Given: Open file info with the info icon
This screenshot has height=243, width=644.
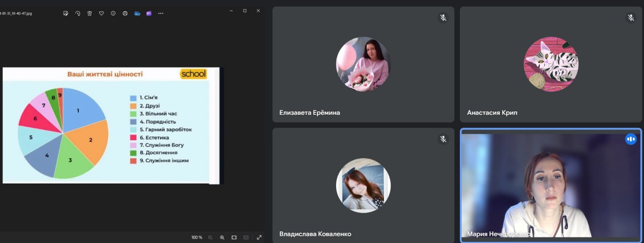Looking at the screenshot, I should 113,13.
